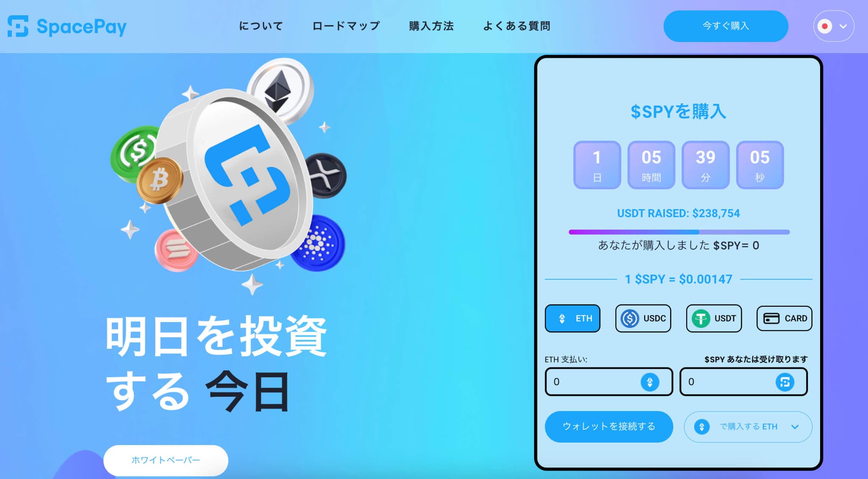Click the ロードマップ menu item
This screenshot has height=479, width=868.
coord(344,25)
